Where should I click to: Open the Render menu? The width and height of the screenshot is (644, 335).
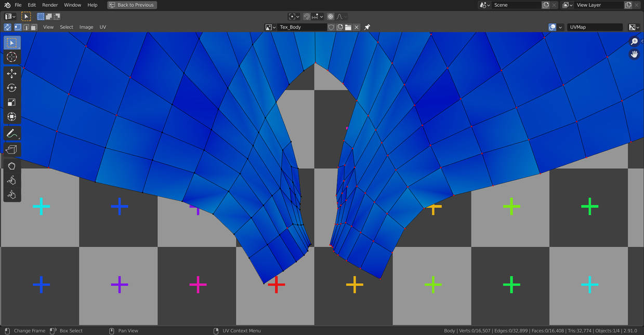pos(50,5)
